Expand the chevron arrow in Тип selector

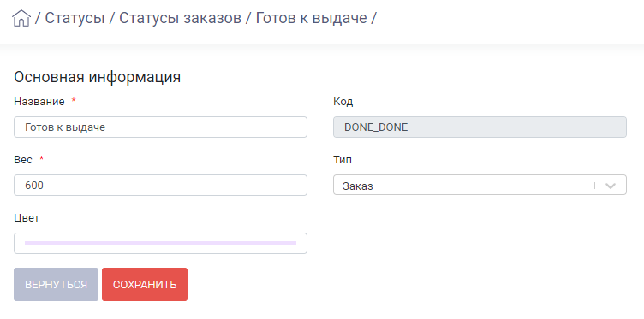click(611, 186)
